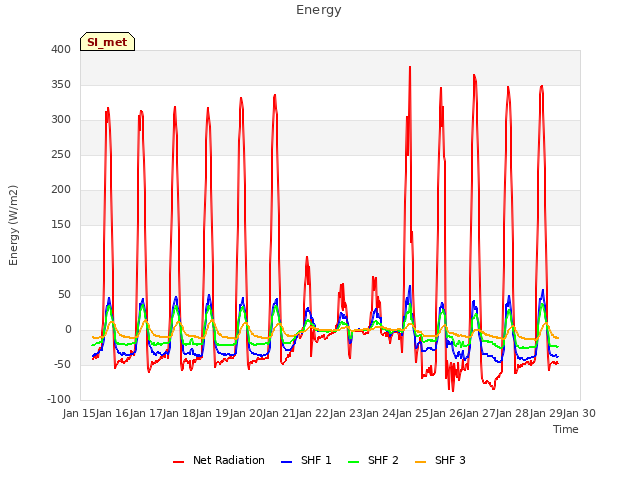640x480 pixels.
Task: Click the orange SHF 3 legend swatch
Action: pos(420,462)
